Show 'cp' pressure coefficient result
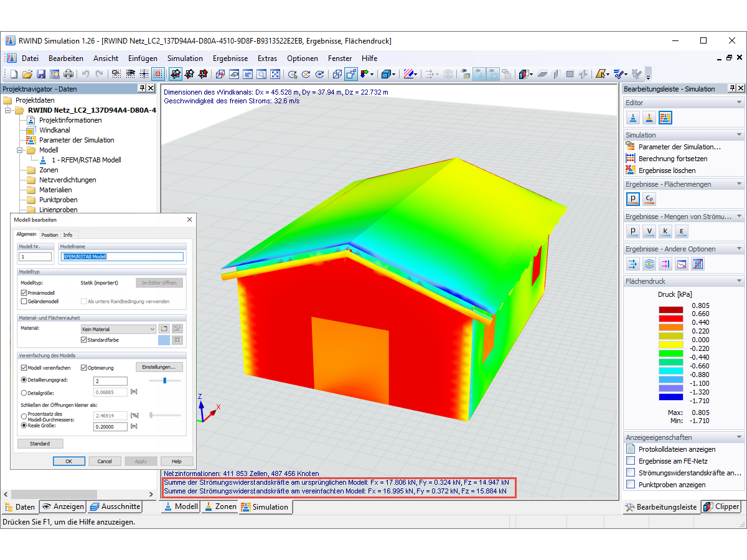Image resolution: width=747 pixels, height=560 pixels. pyautogui.click(x=649, y=199)
